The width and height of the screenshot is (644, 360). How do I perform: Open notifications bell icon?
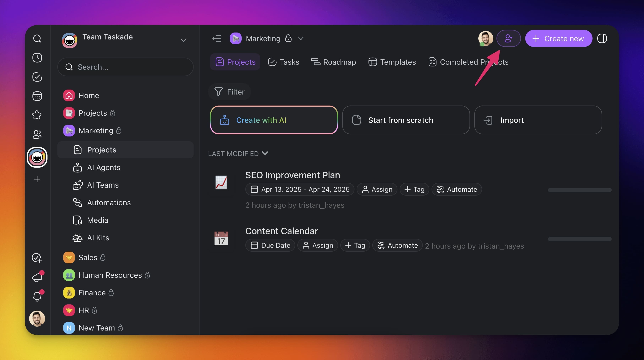(x=37, y=296)
